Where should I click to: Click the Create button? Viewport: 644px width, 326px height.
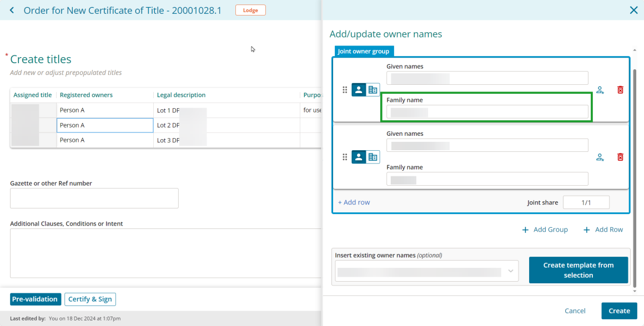(620, 311)
